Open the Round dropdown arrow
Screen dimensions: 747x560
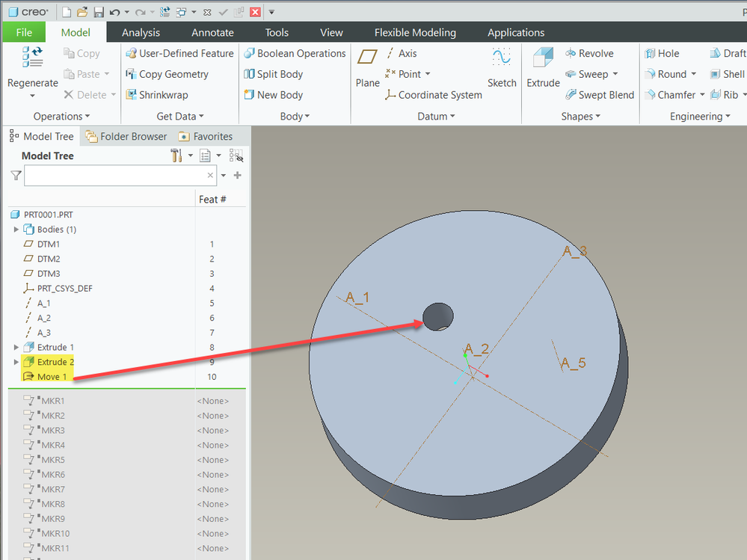pyautogui.click(x=694, y=75)
